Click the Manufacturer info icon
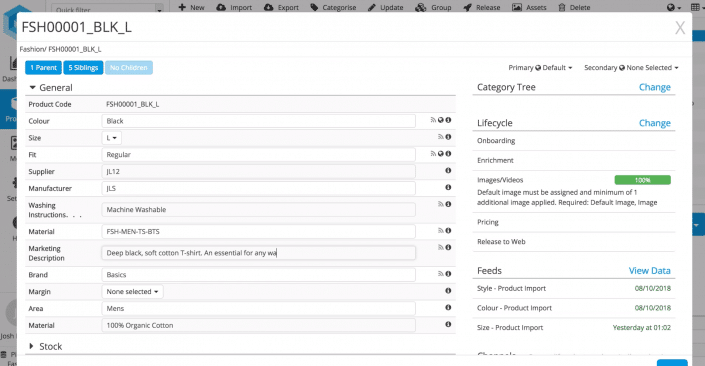 (448, 187)
